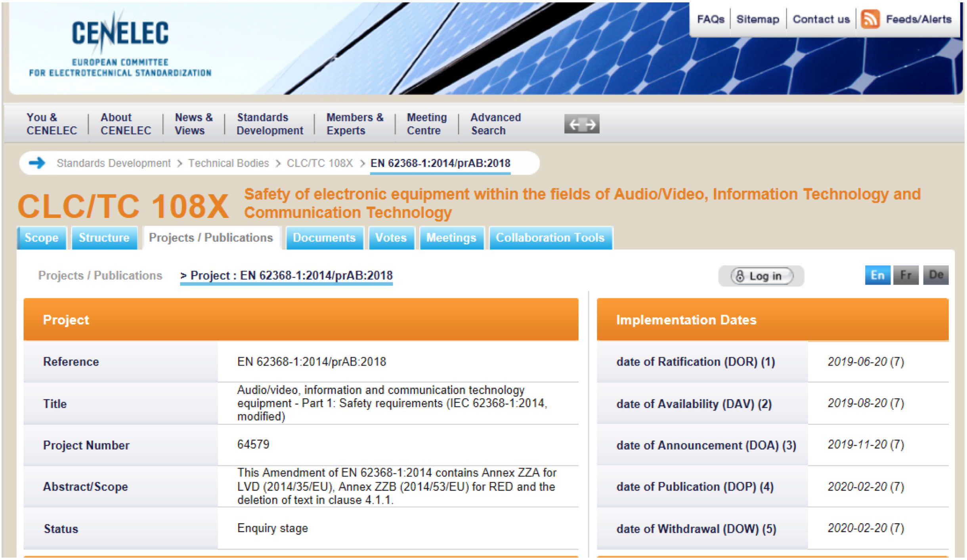
Task: Click the Implementation Dates panel header
Action: [x=773, y=319]
